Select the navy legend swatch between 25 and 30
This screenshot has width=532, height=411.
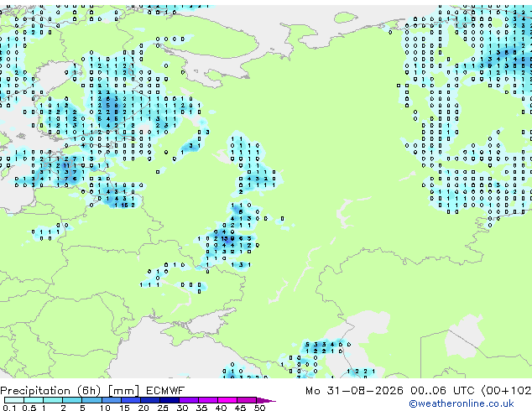click(170, 400)
